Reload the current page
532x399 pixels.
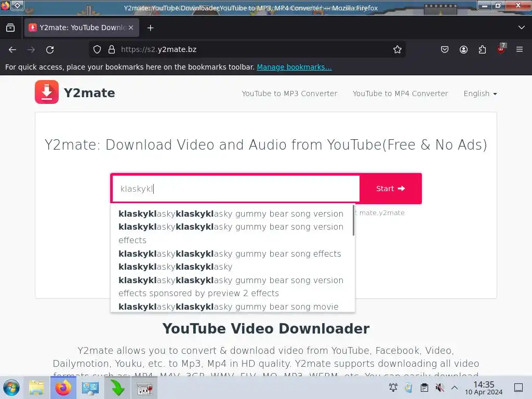coord(50,50)
